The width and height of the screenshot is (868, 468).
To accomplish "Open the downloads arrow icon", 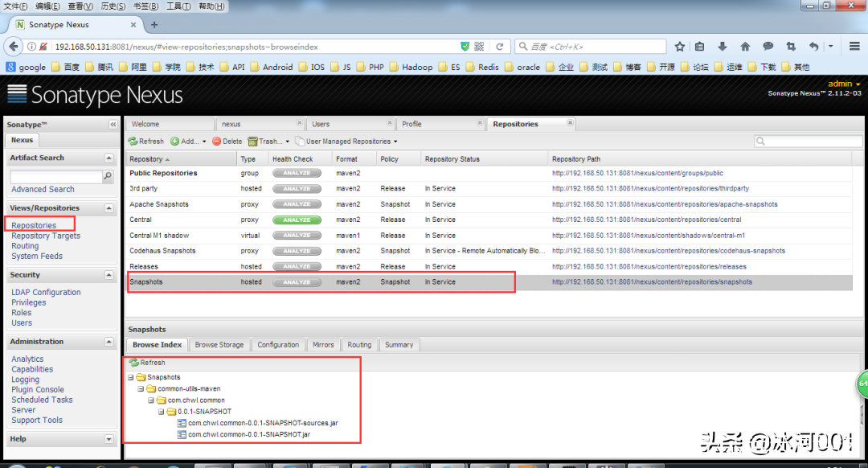I will click(x=723, y=47).
